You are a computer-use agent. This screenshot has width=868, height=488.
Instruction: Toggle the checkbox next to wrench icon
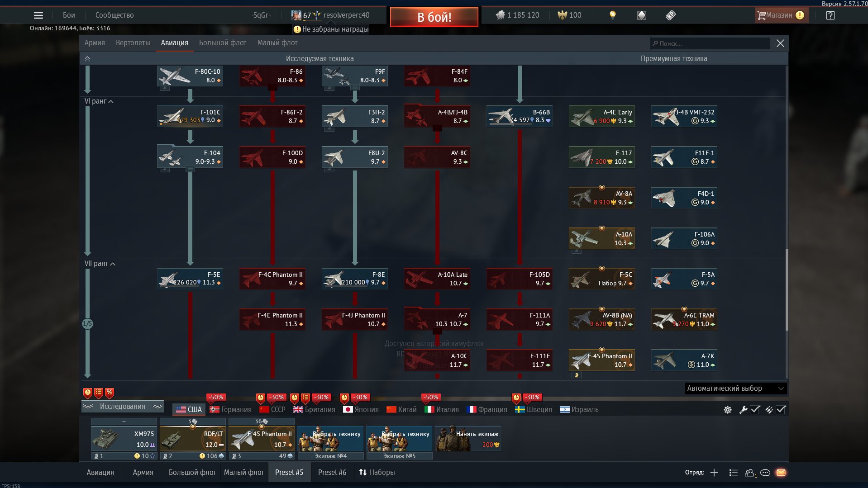coord(755,410)
